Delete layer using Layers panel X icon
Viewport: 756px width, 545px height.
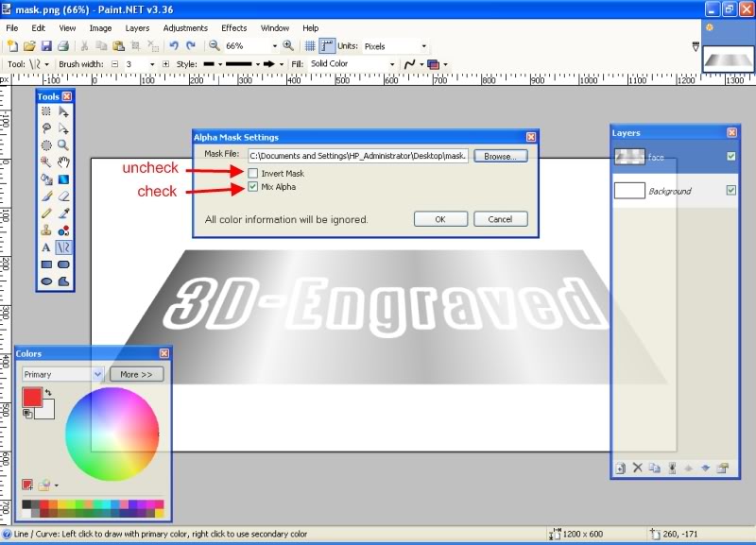(637, 468)
